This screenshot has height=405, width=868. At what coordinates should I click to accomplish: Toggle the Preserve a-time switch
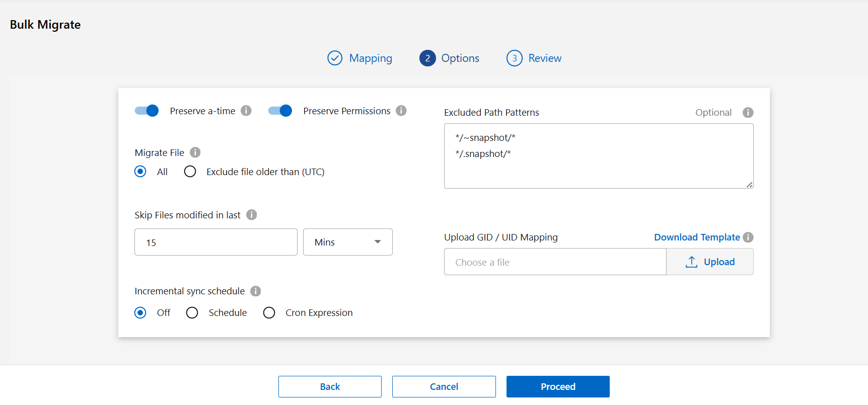pos(147,111)
